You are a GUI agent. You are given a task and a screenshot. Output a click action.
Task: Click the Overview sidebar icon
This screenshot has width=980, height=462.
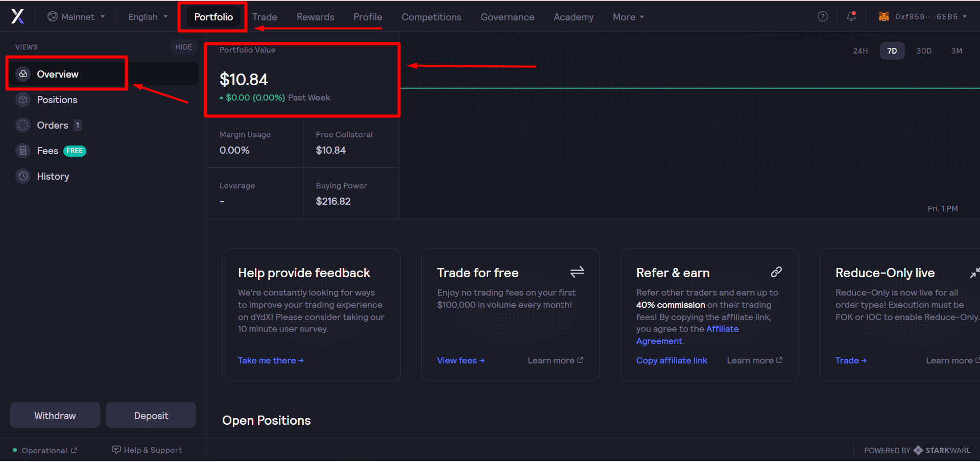tap(23, 74)
